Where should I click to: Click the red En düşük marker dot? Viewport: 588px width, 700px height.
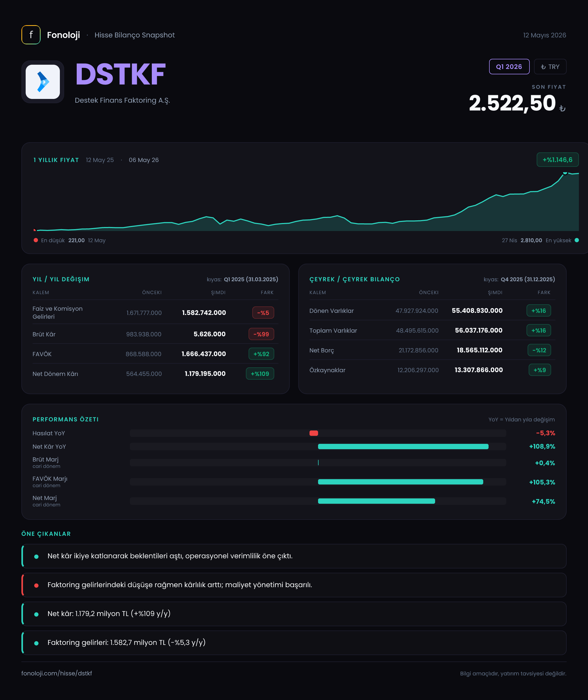click(x=36, y=240)
